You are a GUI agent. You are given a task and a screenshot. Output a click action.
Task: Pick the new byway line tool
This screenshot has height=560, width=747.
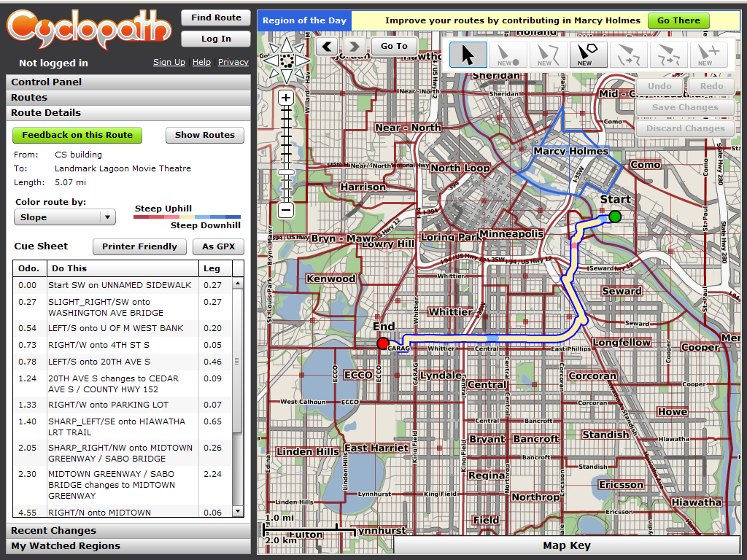549,54
